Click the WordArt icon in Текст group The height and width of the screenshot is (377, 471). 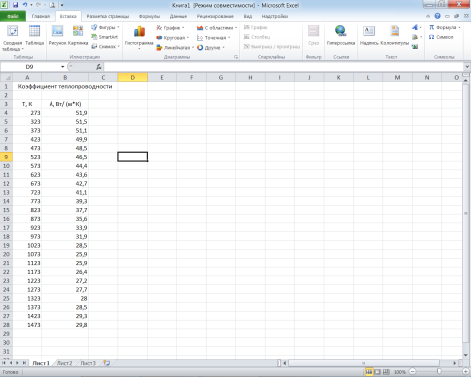[416, 27]
